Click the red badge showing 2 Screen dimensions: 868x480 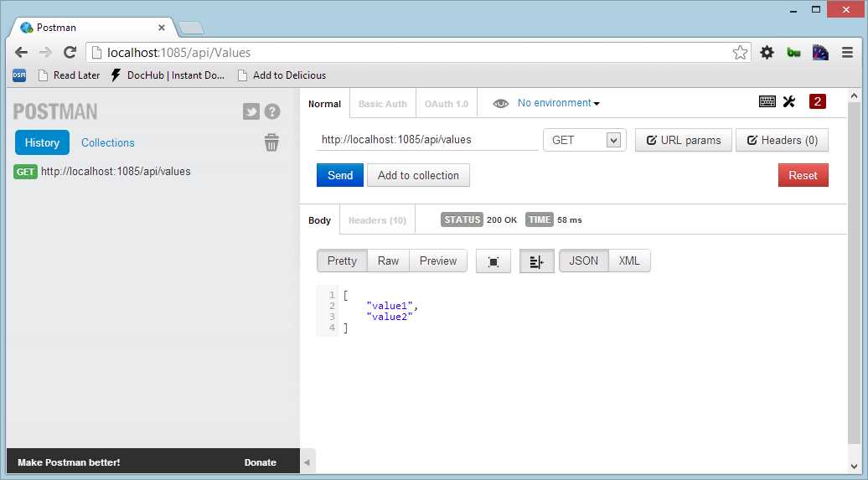point(817,101)
